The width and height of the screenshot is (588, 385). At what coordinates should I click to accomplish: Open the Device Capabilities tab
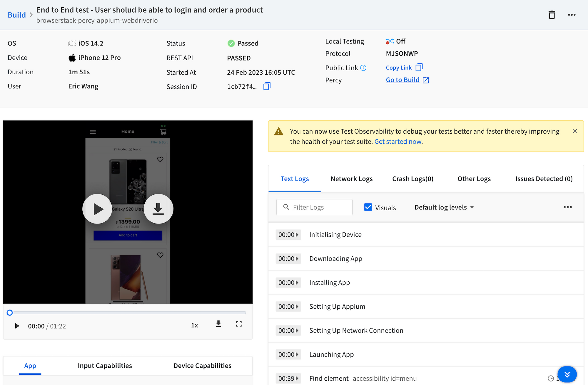tap(202, 366)
